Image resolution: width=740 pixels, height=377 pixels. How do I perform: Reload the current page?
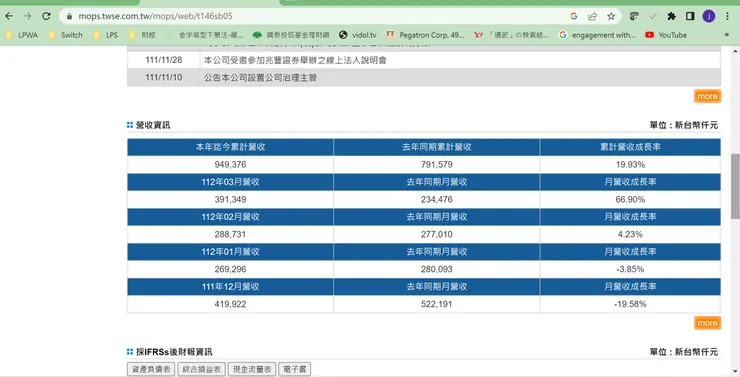pos(46,16)
